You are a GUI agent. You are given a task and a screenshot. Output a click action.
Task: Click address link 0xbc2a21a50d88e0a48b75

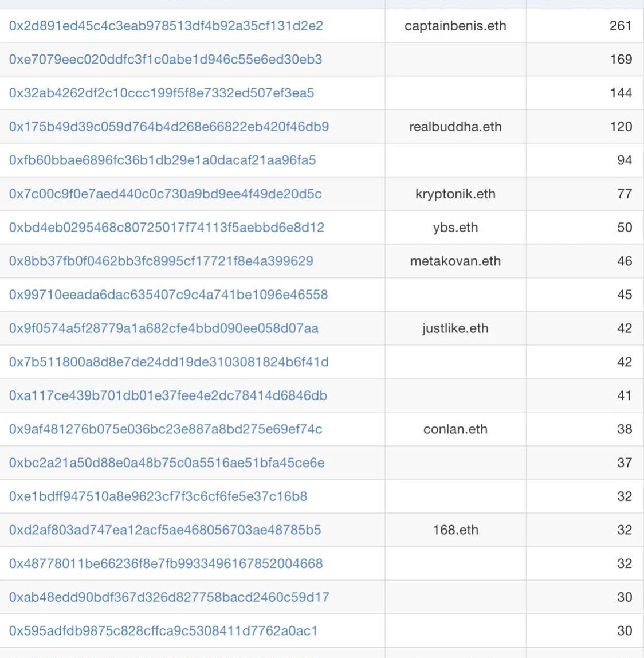[x=167, y=463]
